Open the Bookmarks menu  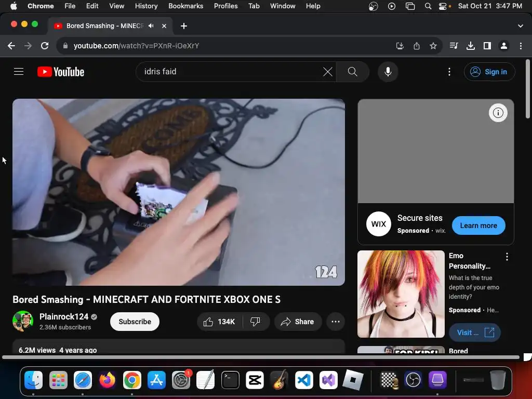click(185, 6)
